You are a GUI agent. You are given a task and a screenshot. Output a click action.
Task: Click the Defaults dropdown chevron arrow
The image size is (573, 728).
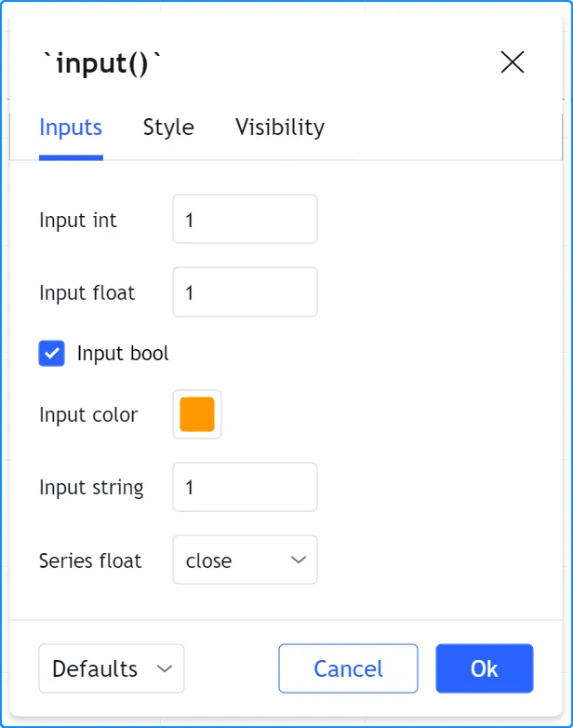coord(165,668)
